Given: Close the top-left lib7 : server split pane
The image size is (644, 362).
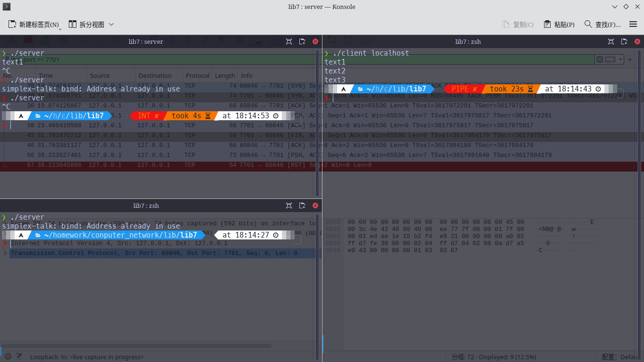Looking at the screenshot, I should click(315, 41).
